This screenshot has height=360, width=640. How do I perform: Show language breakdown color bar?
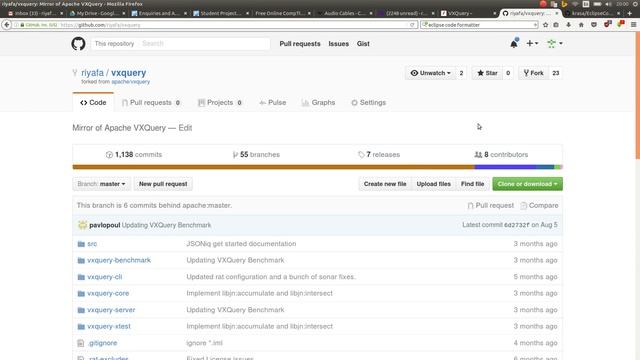[318, 167]
